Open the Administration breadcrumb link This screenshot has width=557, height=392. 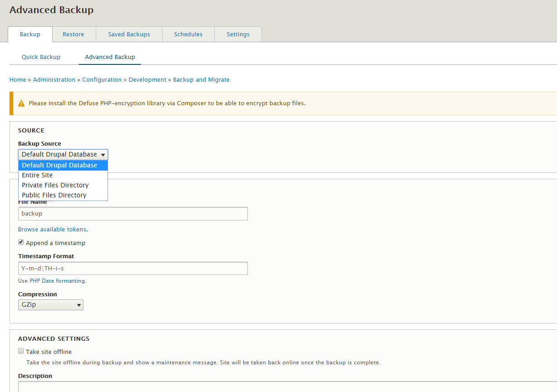54,80
